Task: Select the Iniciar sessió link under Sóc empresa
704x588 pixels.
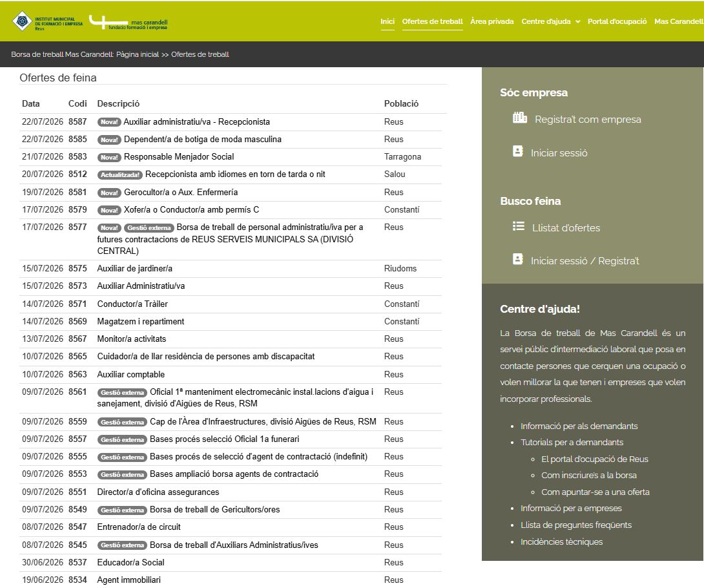Action: [559, 153]
